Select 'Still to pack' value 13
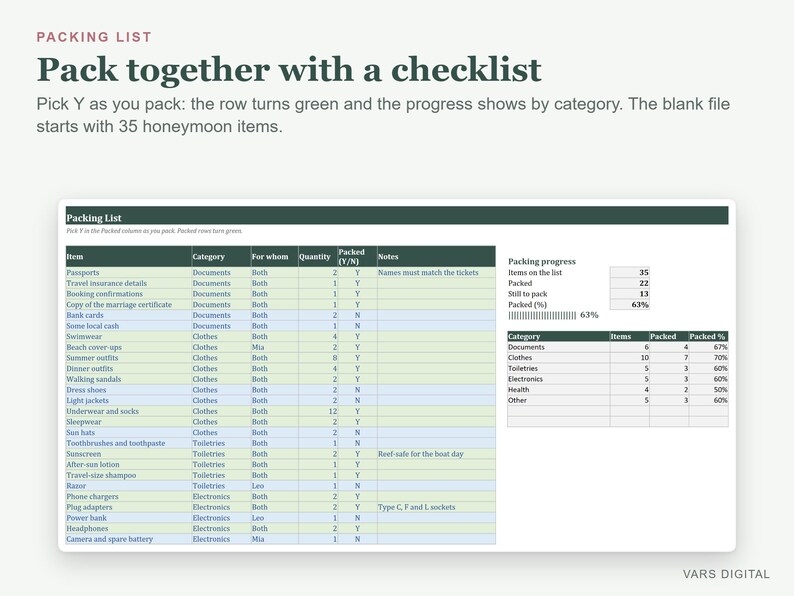The image size is (794, 596). coord(629,294)
